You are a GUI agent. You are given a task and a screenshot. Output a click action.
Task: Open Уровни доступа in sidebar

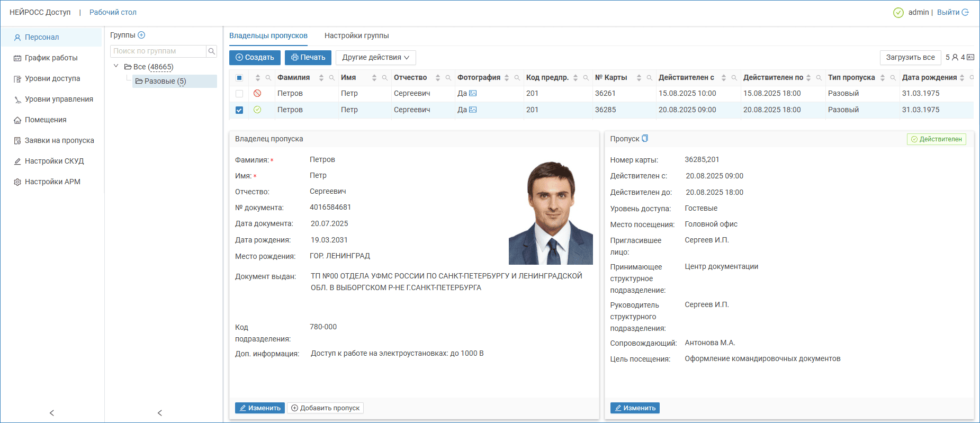pos(52,78)
